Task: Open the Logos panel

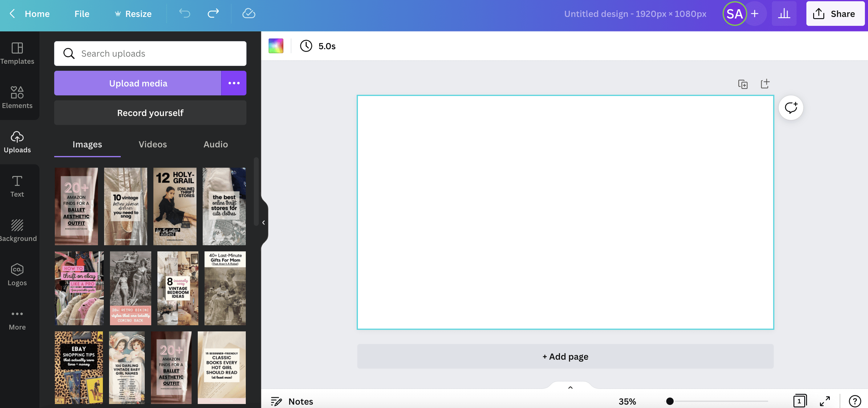Action: 17,274
